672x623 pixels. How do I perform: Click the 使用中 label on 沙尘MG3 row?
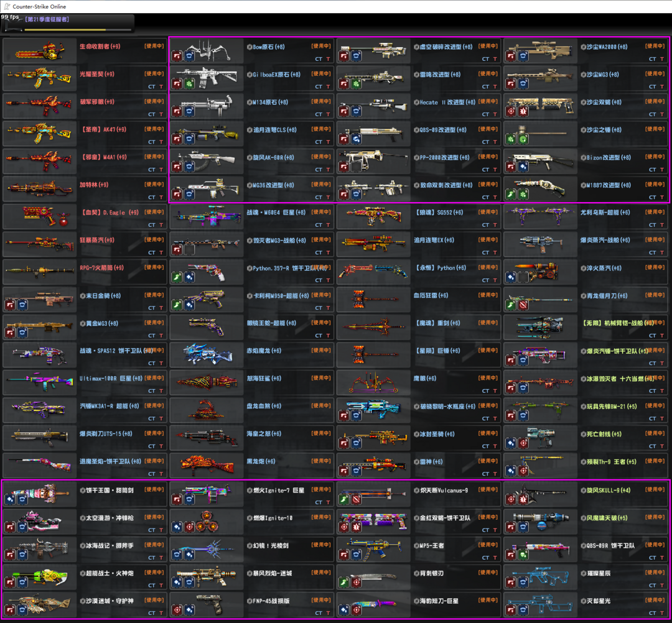[x=655, y=73]
